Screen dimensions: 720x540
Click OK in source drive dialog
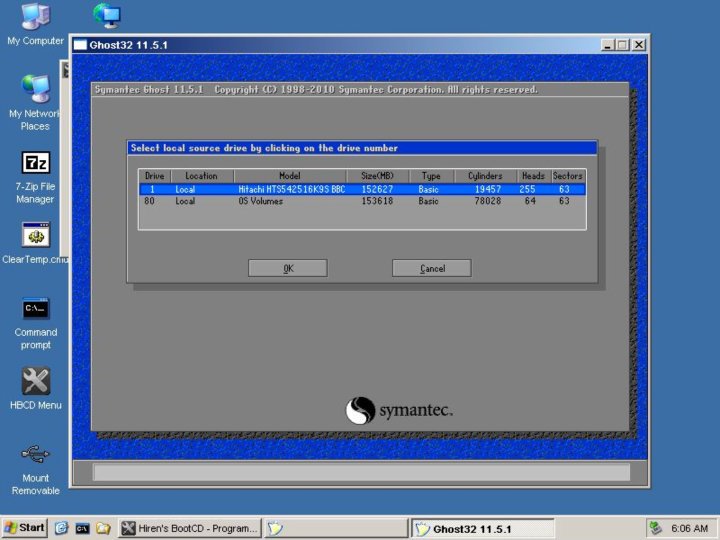coord(288,268)
